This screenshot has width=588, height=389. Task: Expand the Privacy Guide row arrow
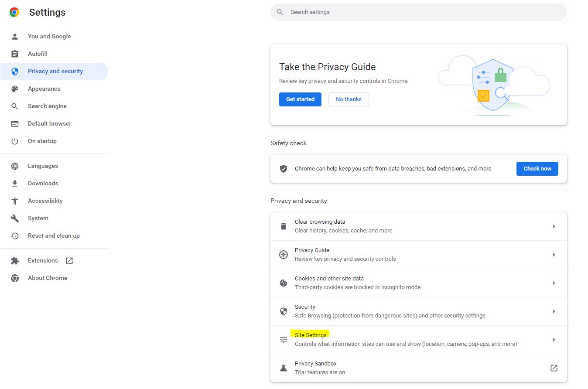[x=554, y=255]
